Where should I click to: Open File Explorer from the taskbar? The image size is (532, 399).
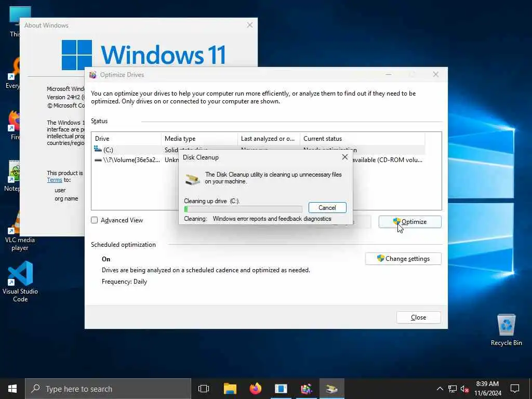(230, 389)
